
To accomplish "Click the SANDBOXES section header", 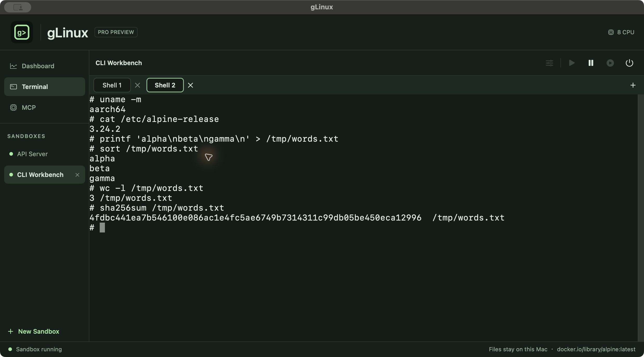I will tap(26, 136).
